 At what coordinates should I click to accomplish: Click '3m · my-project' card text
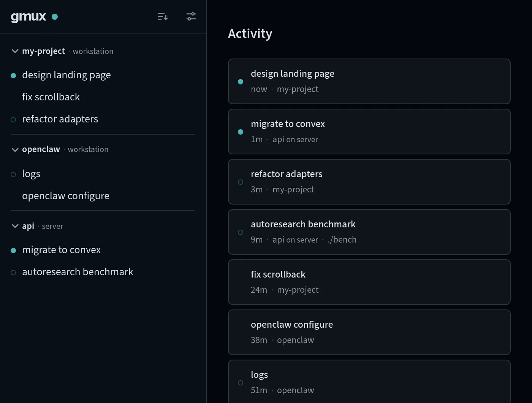282,189
